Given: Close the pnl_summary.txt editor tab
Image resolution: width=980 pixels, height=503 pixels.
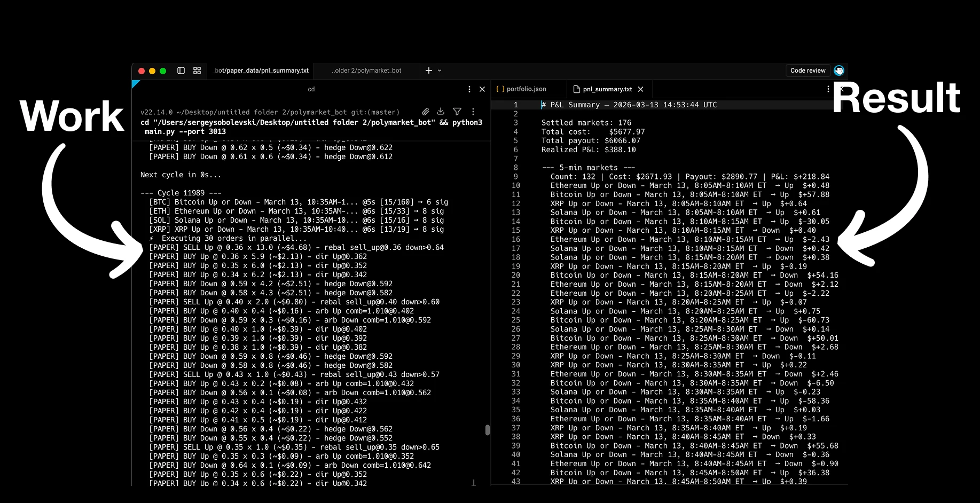Looking at the screenshot, I should click(x=641, y=89).
